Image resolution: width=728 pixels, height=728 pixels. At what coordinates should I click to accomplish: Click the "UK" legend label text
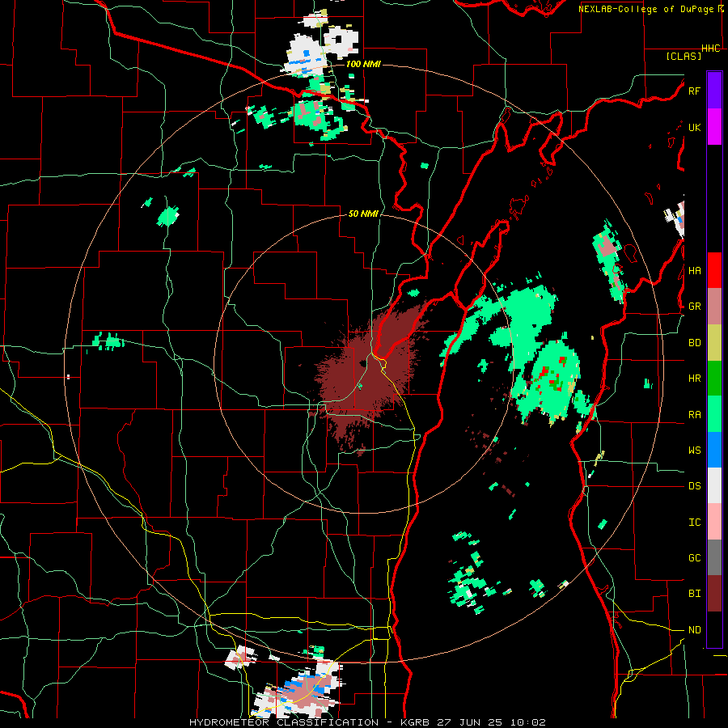click(694, 127)
